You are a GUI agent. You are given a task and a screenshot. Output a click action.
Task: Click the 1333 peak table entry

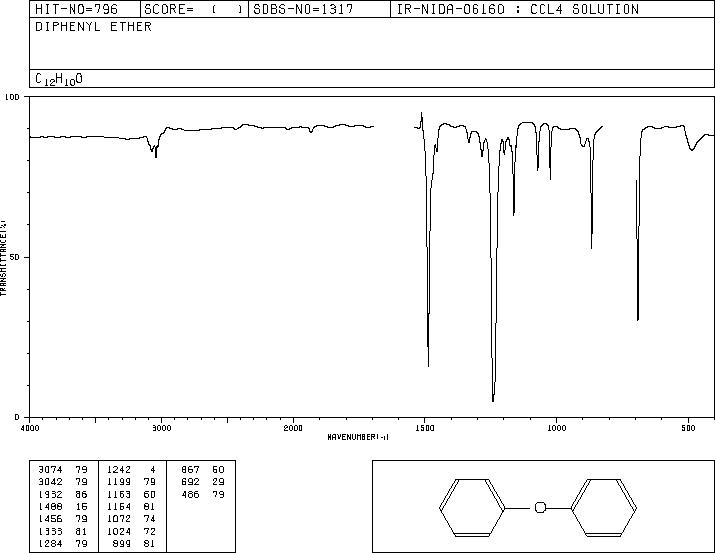(x=50, y=532)
